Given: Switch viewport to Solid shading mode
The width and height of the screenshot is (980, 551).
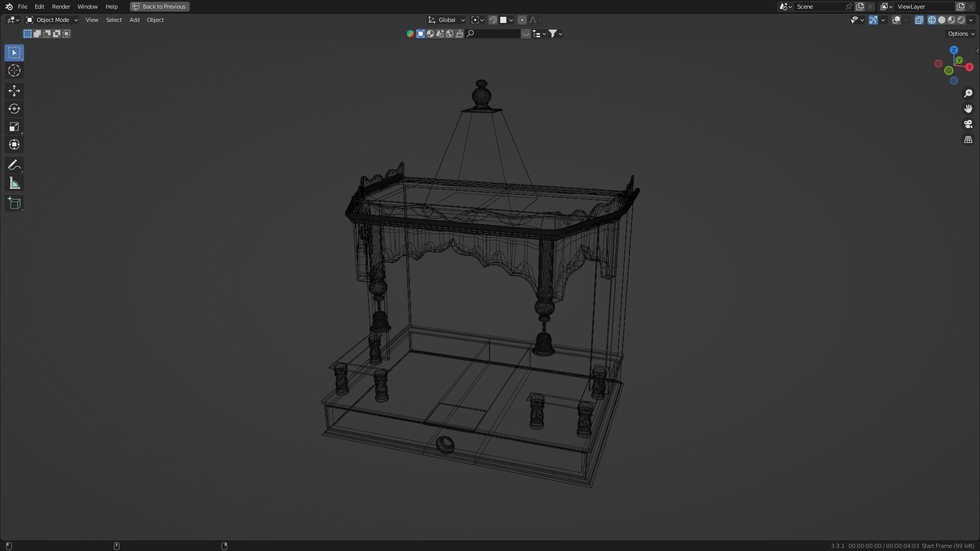Looking at the screenshot, I should coord(942,20).
